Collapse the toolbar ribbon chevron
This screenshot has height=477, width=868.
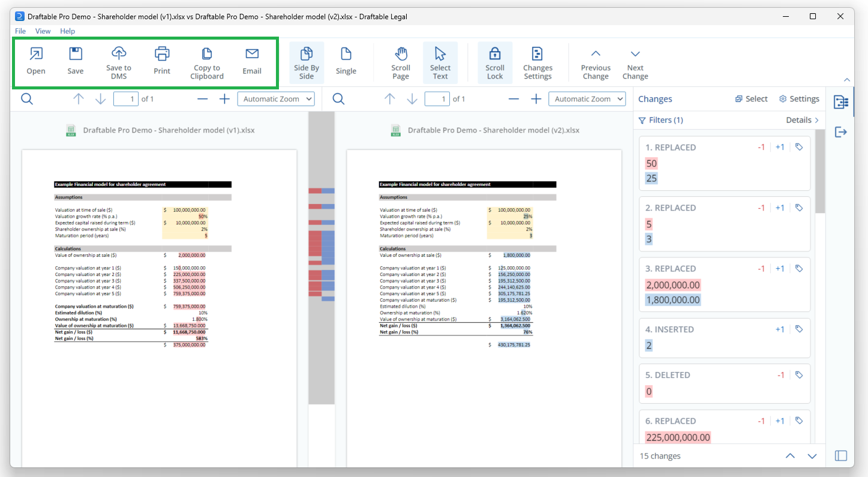847,80
